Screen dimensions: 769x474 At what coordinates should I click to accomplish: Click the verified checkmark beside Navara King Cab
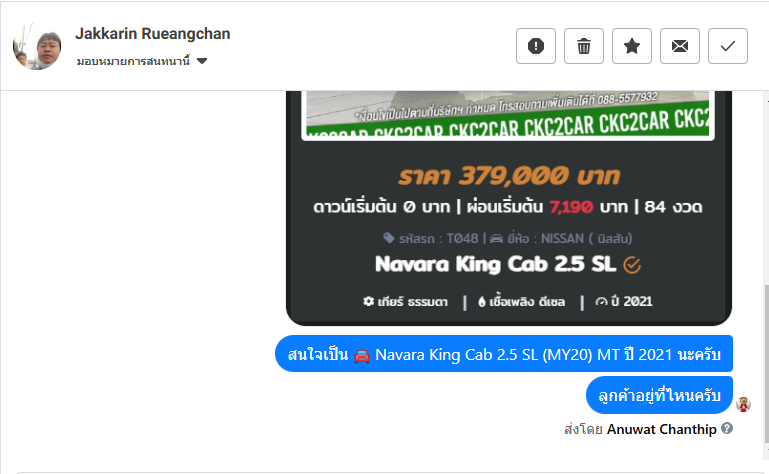coord(632,265)
